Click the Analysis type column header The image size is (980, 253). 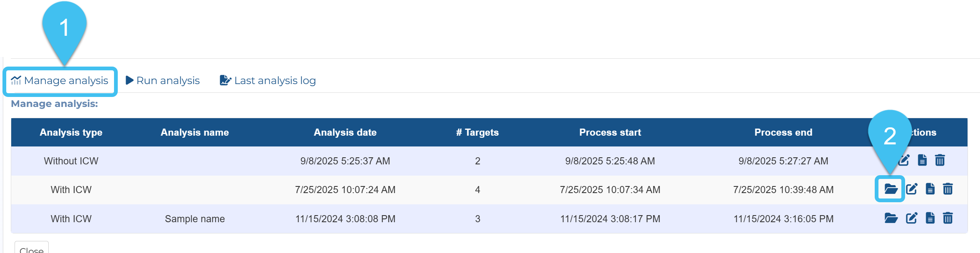point(71,132)
